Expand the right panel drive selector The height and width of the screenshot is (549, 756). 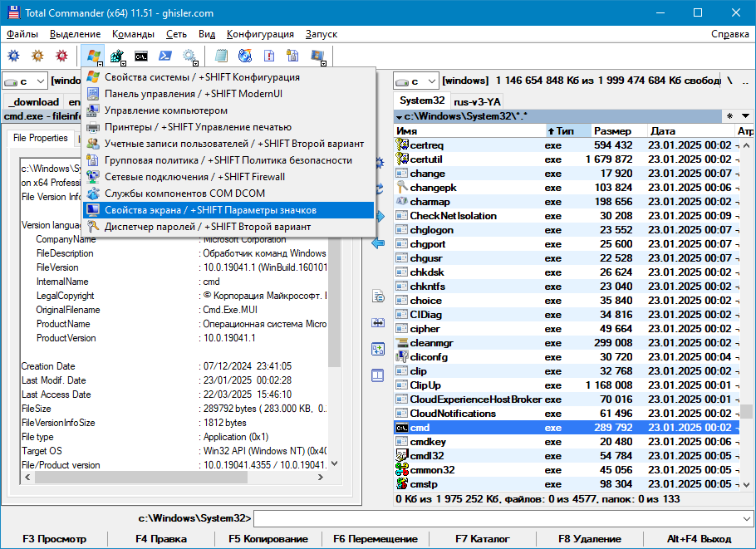pos(415,81)
